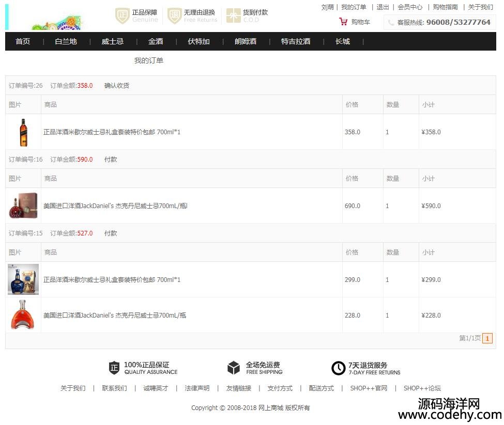Open the 特吉拉酒 tequila category
This screenshot has height=425, width=504.
coord(296,41)
